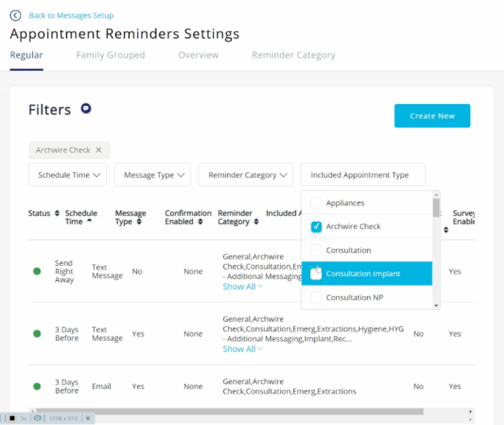This screenshot has height=425, width=504.
Task: Click the '1098 x 910' size label
Action: (x=63, y=418)
